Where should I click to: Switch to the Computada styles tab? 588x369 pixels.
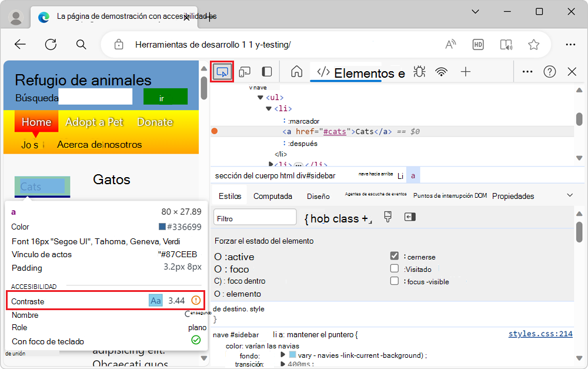coord(273,195)
